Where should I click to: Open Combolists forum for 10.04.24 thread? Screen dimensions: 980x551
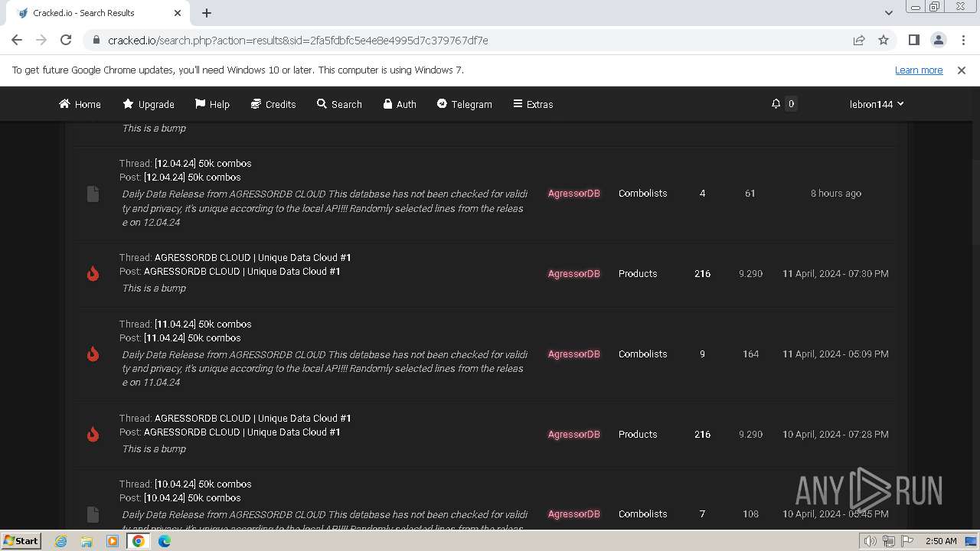tap(642, 514)
